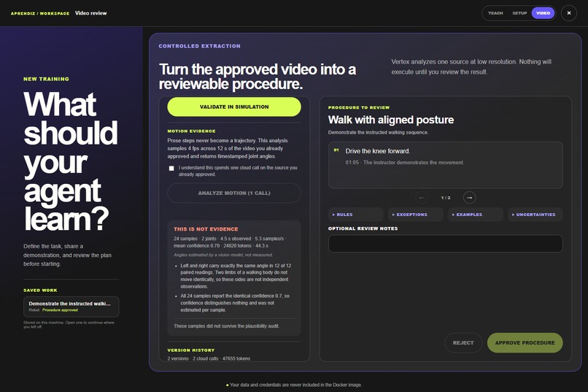Screen dimensions: 588x392
Task: Click the 'This is not evidence' heading
Action: pyautogui.click(x=206, y=229)
